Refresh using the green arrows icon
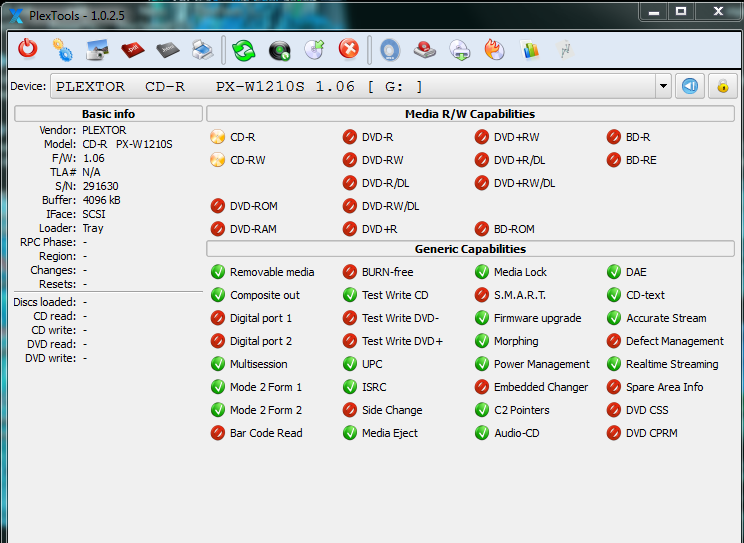744x543 pixels. (243, 49)
